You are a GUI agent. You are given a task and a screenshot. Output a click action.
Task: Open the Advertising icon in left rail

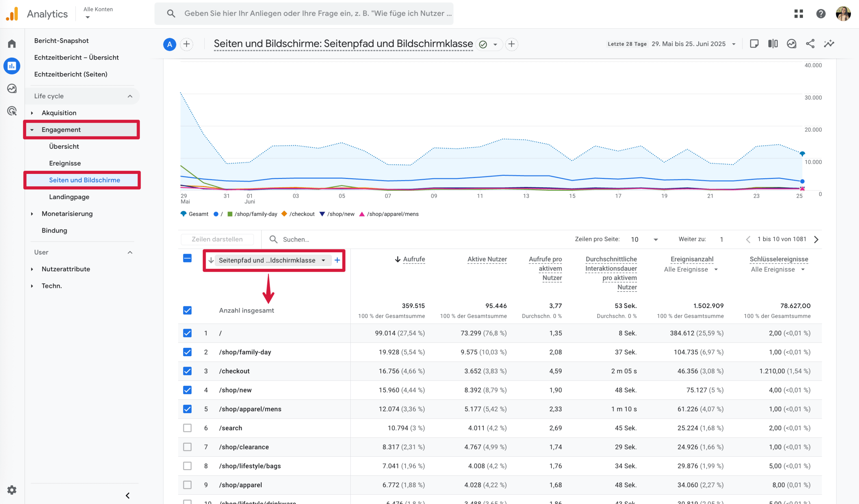click(x=12, y=111)
